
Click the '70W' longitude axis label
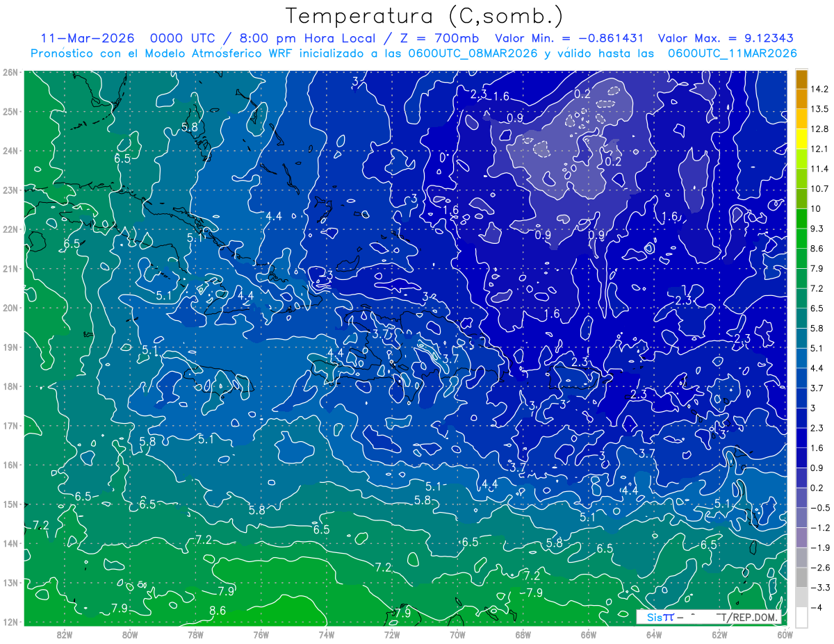[x=457, y=634]
